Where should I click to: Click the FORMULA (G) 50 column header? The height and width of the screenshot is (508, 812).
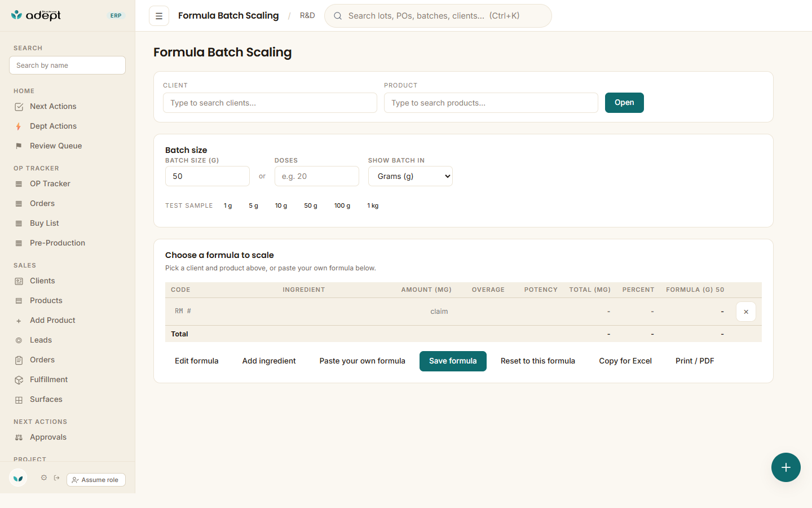(695, 290)
